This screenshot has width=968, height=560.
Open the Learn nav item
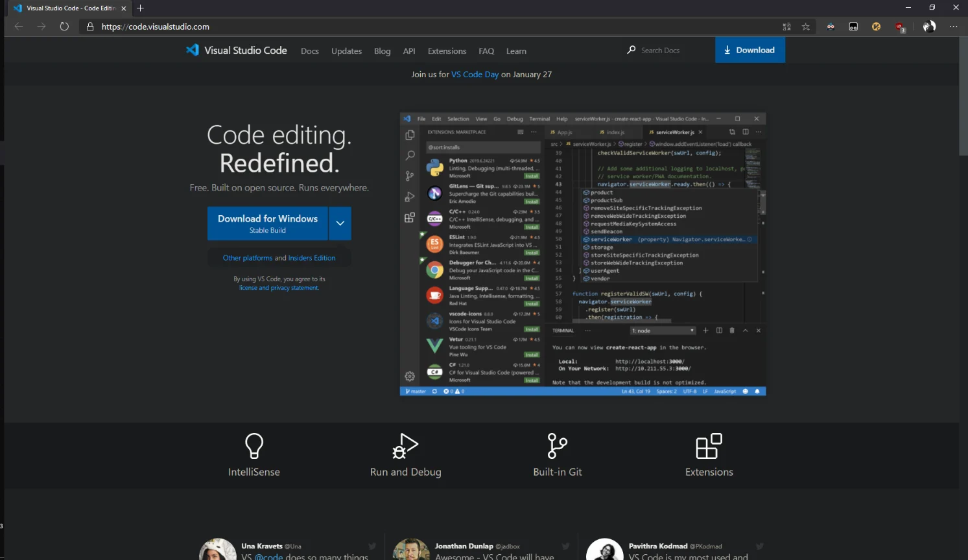click(516, 51)
